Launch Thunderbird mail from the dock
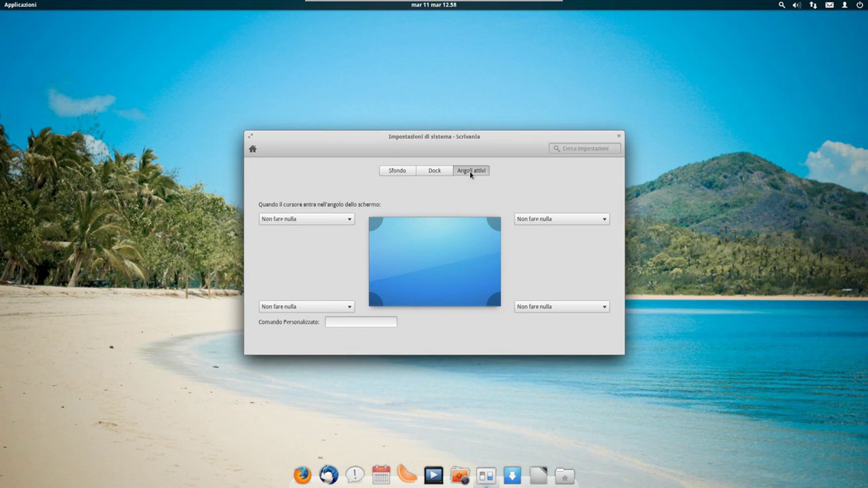The width and height of the screenshot is (868, 488). coord(329,475)
